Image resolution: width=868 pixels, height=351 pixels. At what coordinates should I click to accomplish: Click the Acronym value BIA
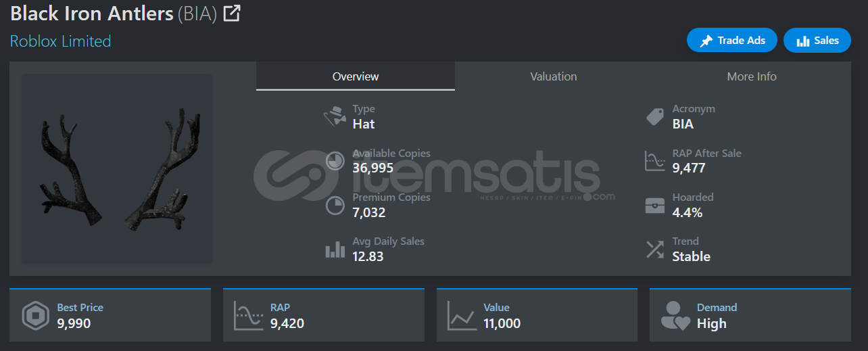[x=683, y=124]
